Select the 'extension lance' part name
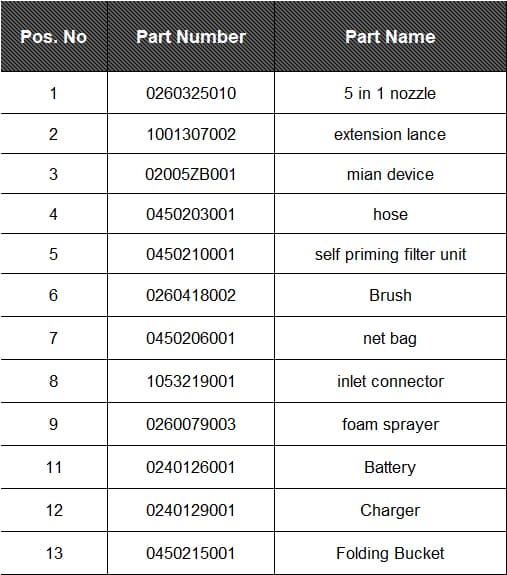Image resolution: width=507 pixels, height=575 pixels. pos(390,134)
